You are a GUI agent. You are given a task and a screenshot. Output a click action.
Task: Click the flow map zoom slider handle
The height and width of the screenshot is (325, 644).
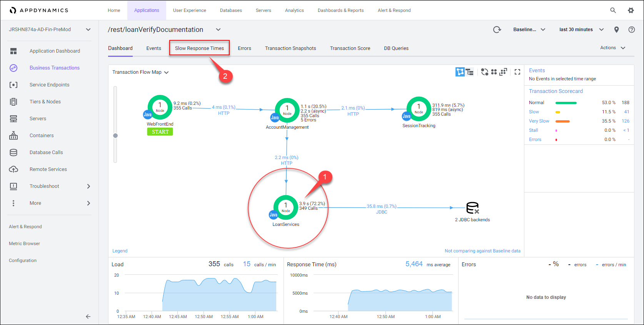115,136
